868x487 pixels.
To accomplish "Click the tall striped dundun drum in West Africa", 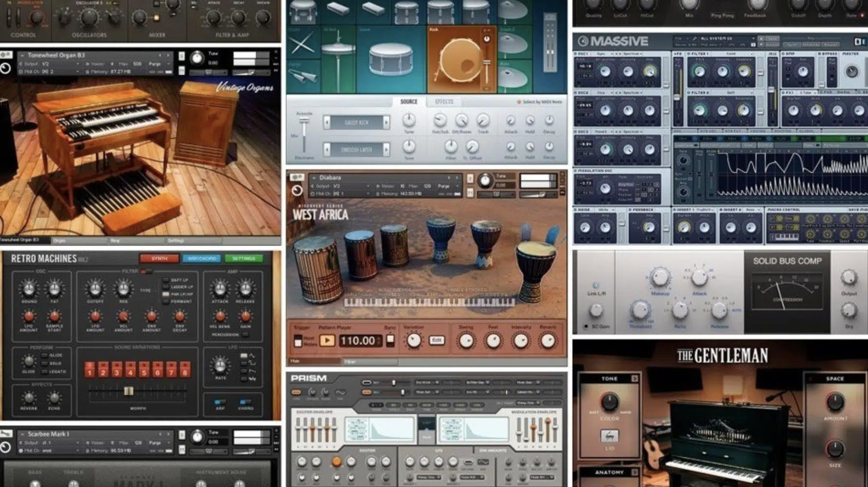I will [x=319, y=269].
